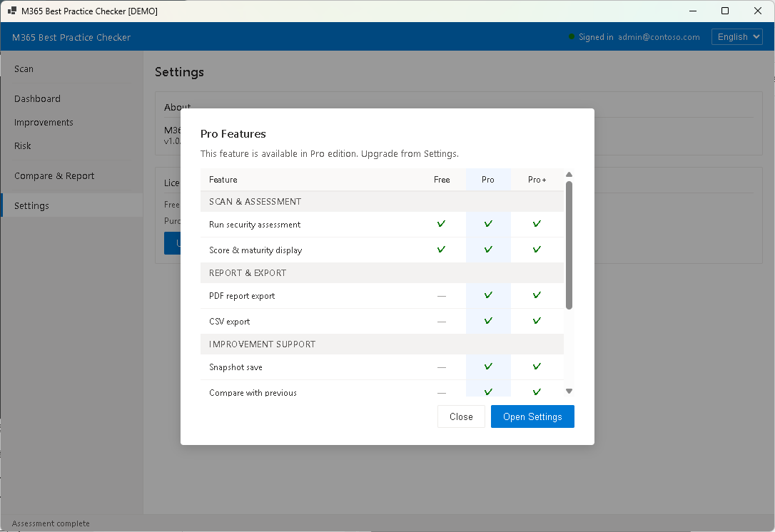The height and width of the screenshot is (532, 775).
Task: Click the green signed-in status indicator
Action: tap(570, 36)
